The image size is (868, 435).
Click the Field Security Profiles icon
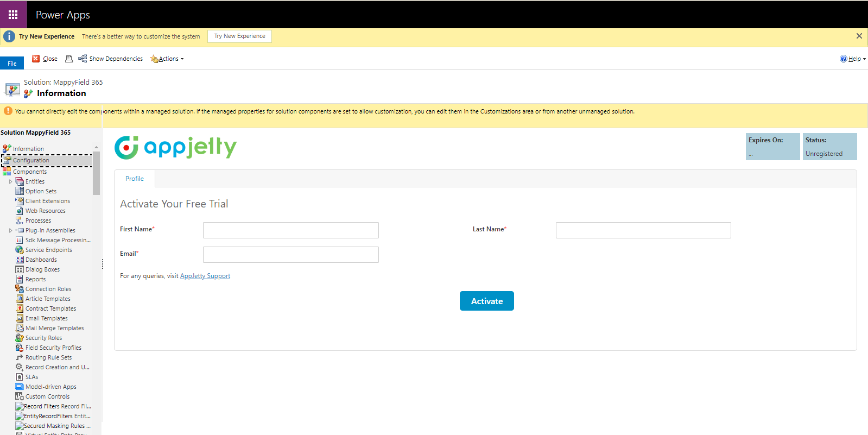20,348
